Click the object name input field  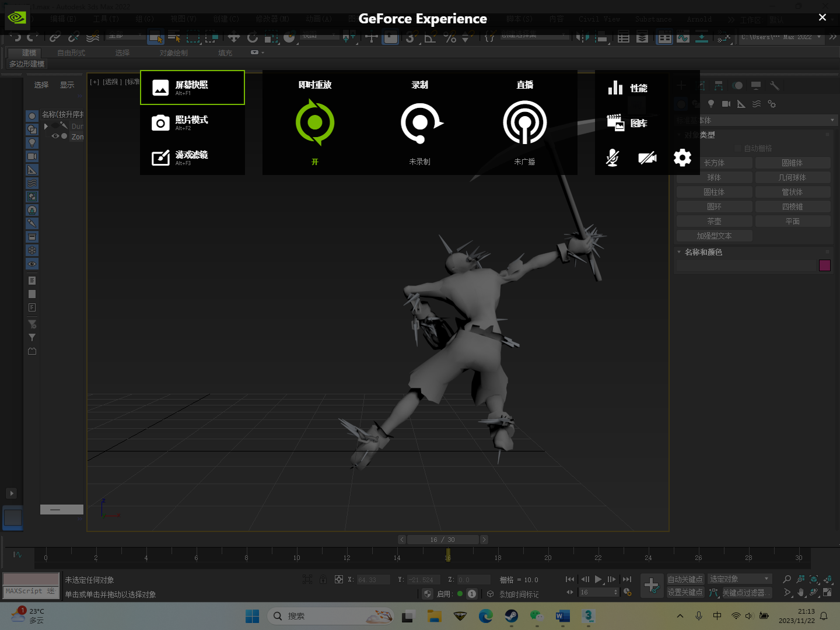click(x=745, y=265)
